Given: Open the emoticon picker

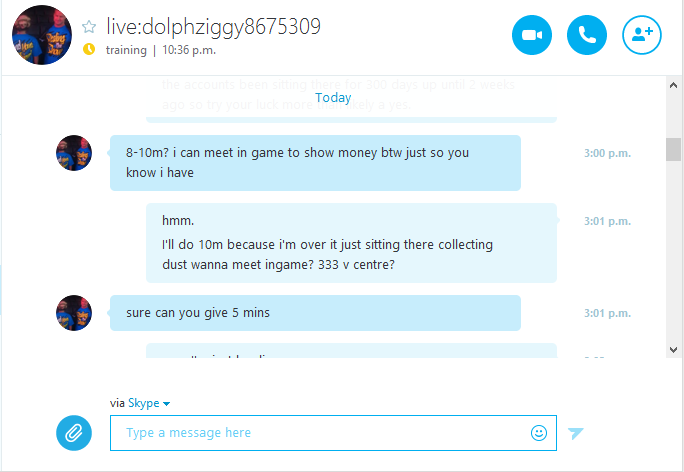Looking at the screenshot, I should [x=539, y=433].
